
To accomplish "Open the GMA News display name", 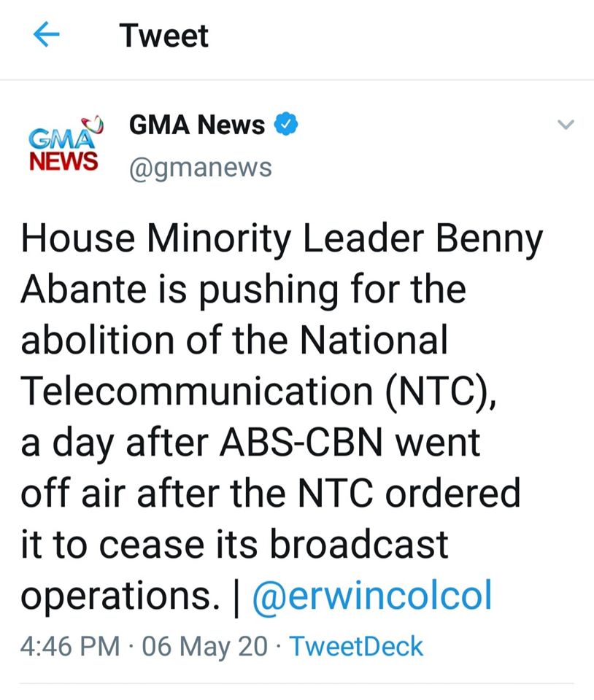I will pyautogui.click(x=196, y=125).
